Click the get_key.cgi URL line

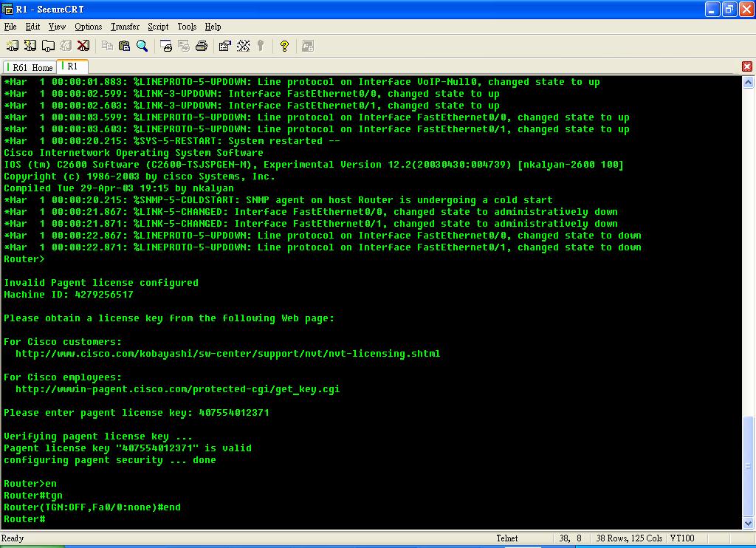pyautogui.click(x=177, y=389)
